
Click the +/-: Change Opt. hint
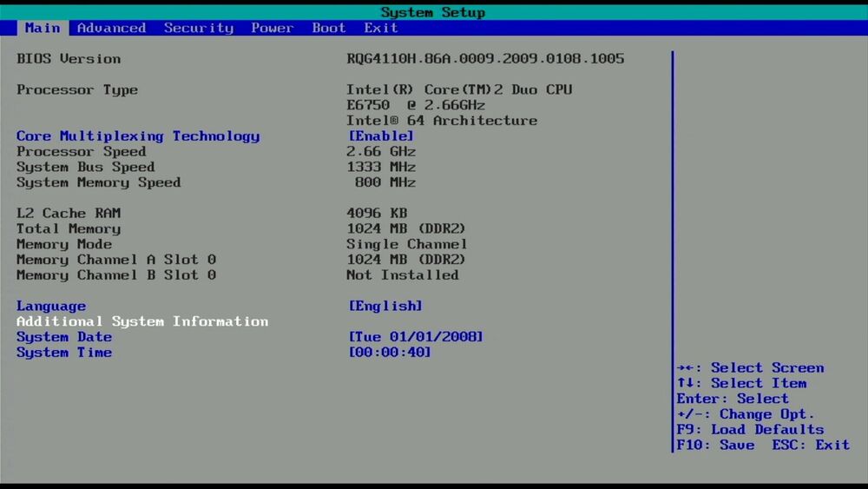[x=746, y=414]
